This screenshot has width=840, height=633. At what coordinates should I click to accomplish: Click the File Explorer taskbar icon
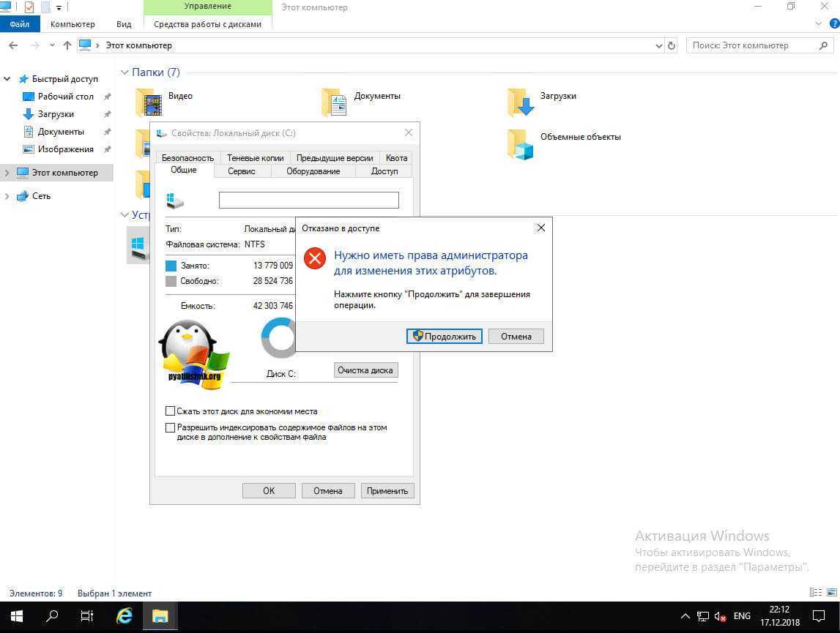[x=160, y=616]
